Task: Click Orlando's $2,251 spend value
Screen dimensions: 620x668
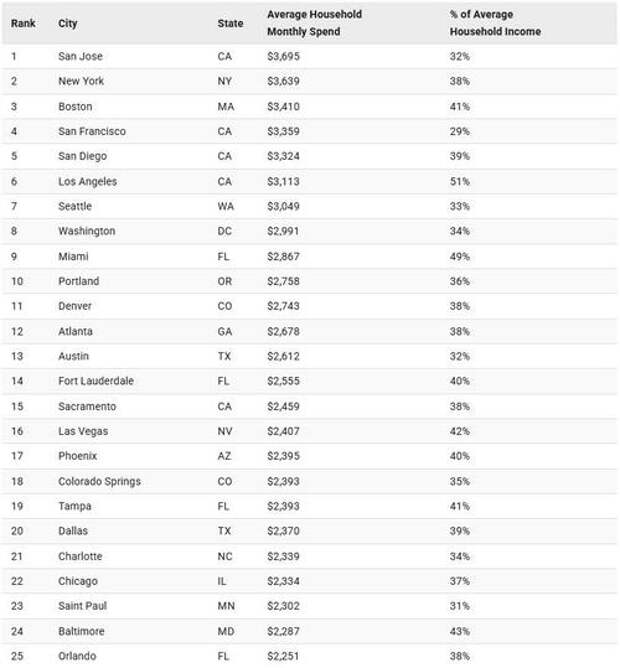Action: [283, 656]
